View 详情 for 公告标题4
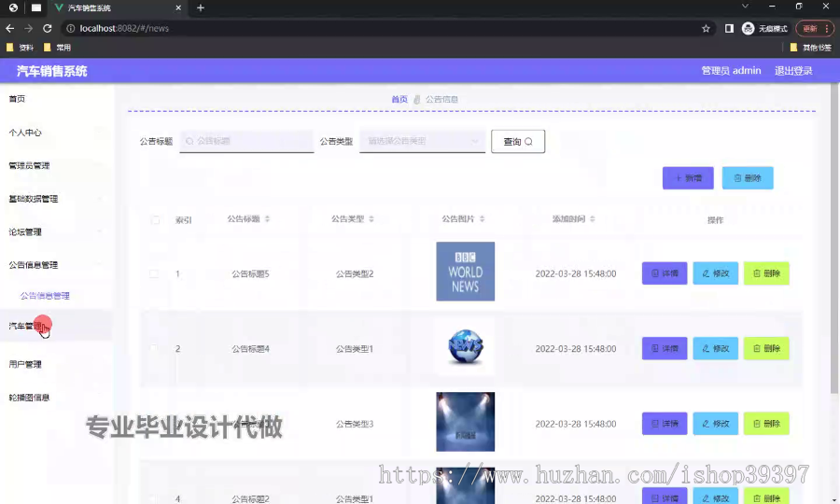The height and width of the screenshot is (504, 840). 665,348
